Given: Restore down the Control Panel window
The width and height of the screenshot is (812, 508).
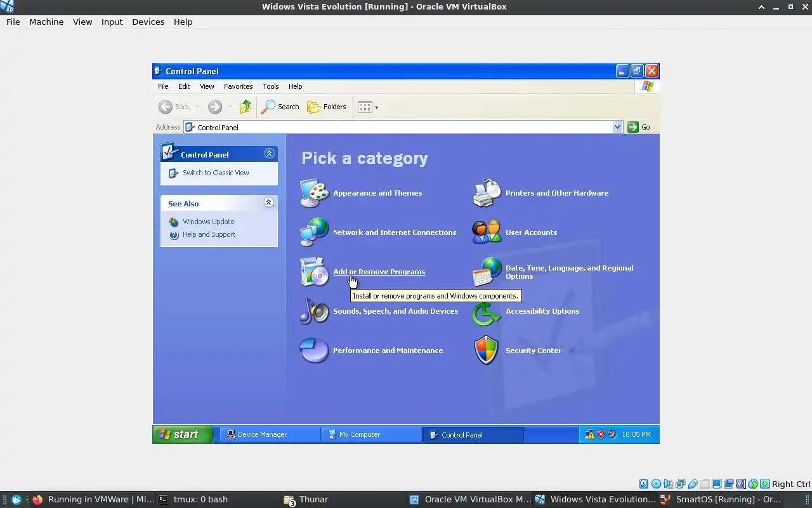Looking at the screenshot, I should [637, 71].
